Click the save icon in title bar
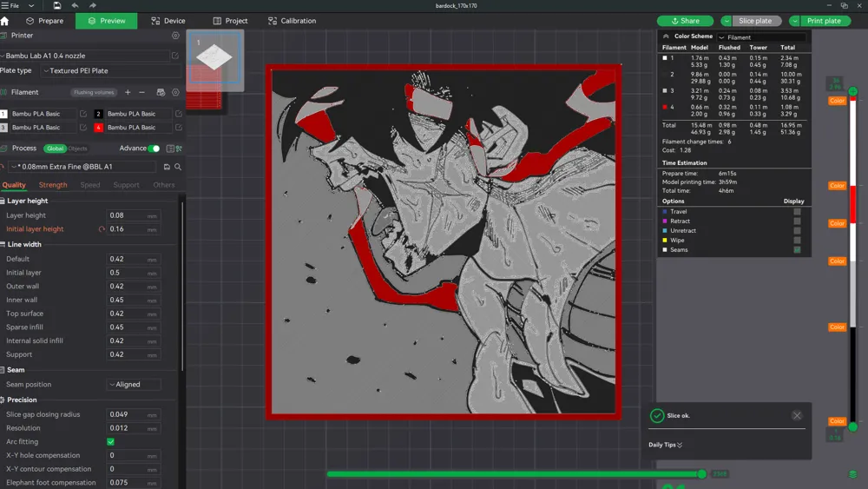 pyautogui.click(x=57, y=5)
